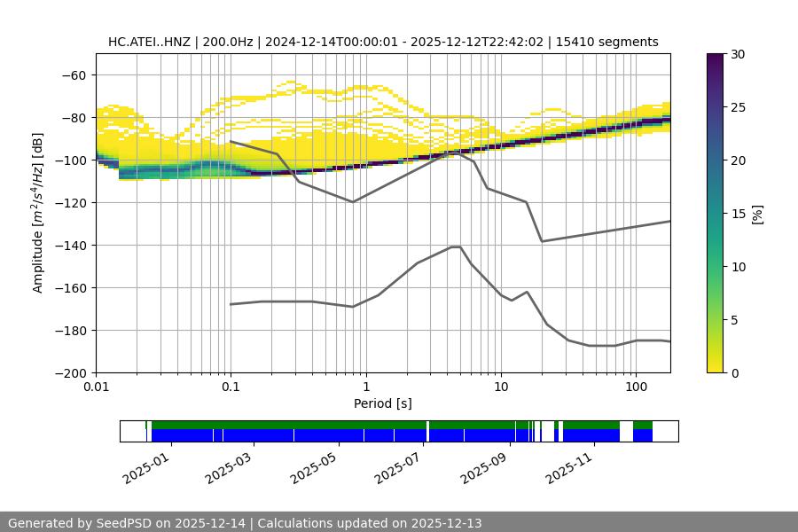Click the Period [s] x-axis label
The height and width of the screenshot is (532, 798).
pyautogui.click(x=382, y=403)
